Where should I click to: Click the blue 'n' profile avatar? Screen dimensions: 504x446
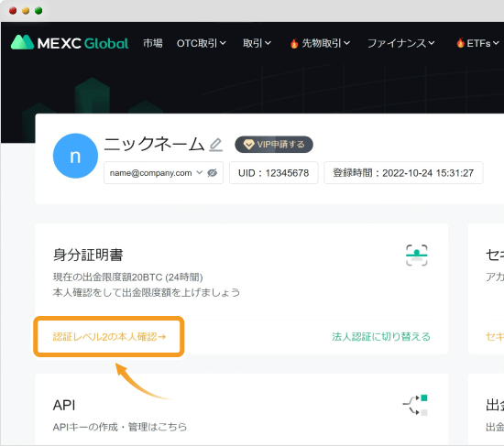coord(75,156)
